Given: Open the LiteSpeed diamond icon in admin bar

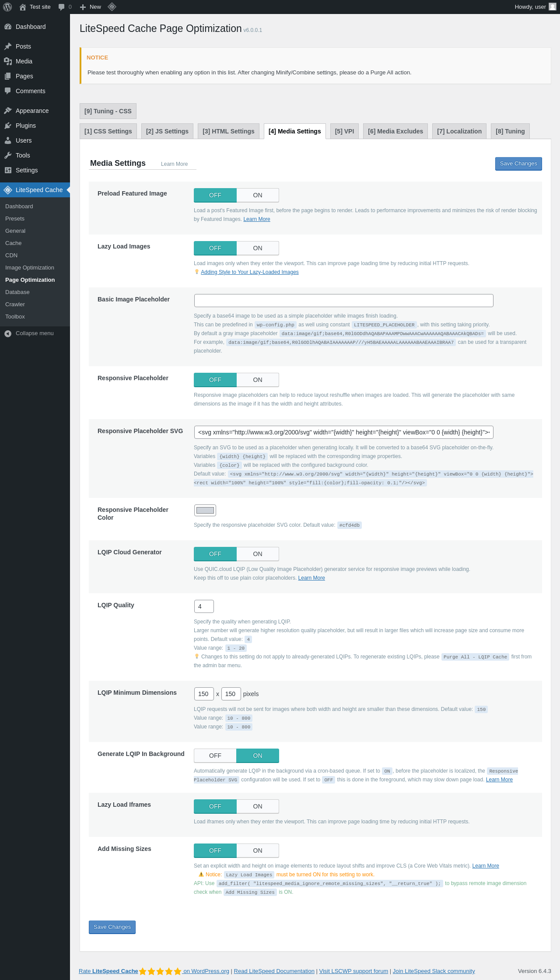Looking at the screenshot, I should [x=112, y=7].
